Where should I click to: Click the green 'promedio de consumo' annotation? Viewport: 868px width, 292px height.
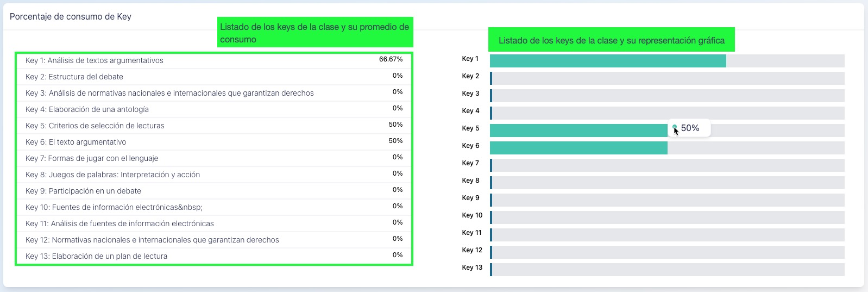pyautogui.click(x=315, y=33)
